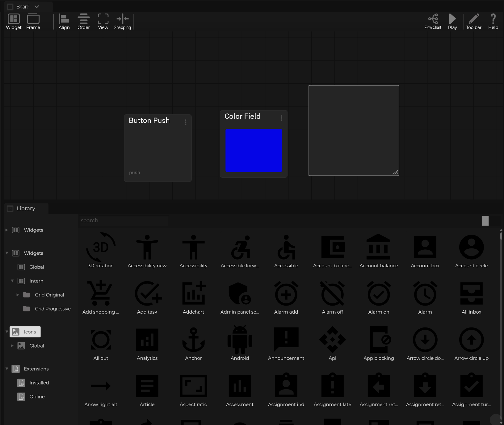Image resolution: width=504 pixels, height=425 pixels.
Task: Collapse the Intern tree node
Action: pos(12,281)
